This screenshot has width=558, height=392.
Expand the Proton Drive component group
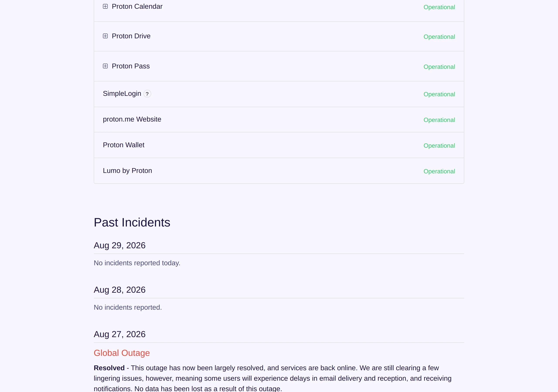(x=105, y=36)
